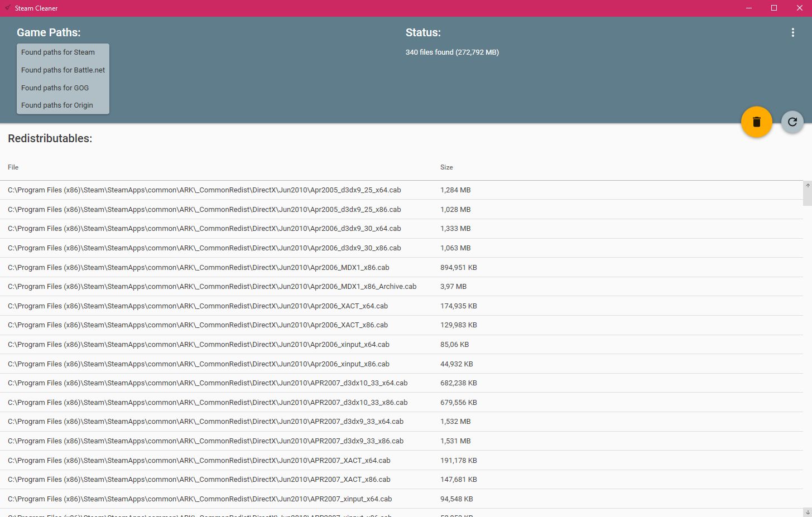This screenshot has width=812, height=517.
Task: Select the APR2007_XACT_x86.cab file row
Action: point(401,480)
